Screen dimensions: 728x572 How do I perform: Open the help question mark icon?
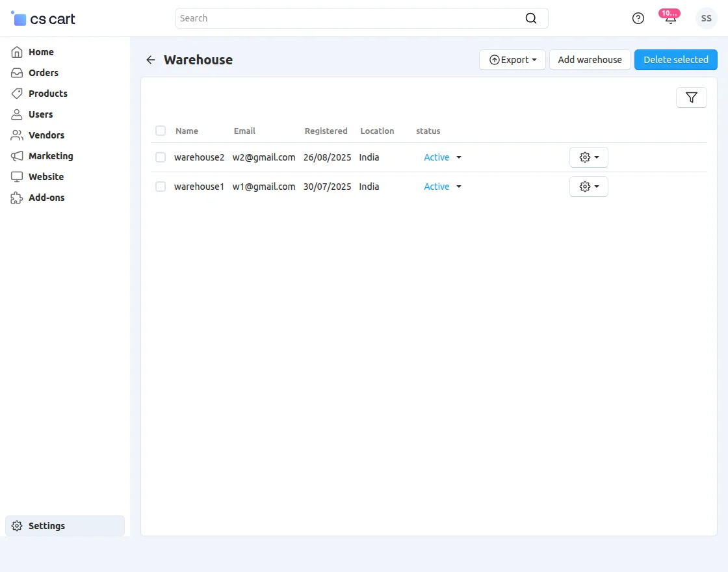pyautogui.click(x=638, y=18)
